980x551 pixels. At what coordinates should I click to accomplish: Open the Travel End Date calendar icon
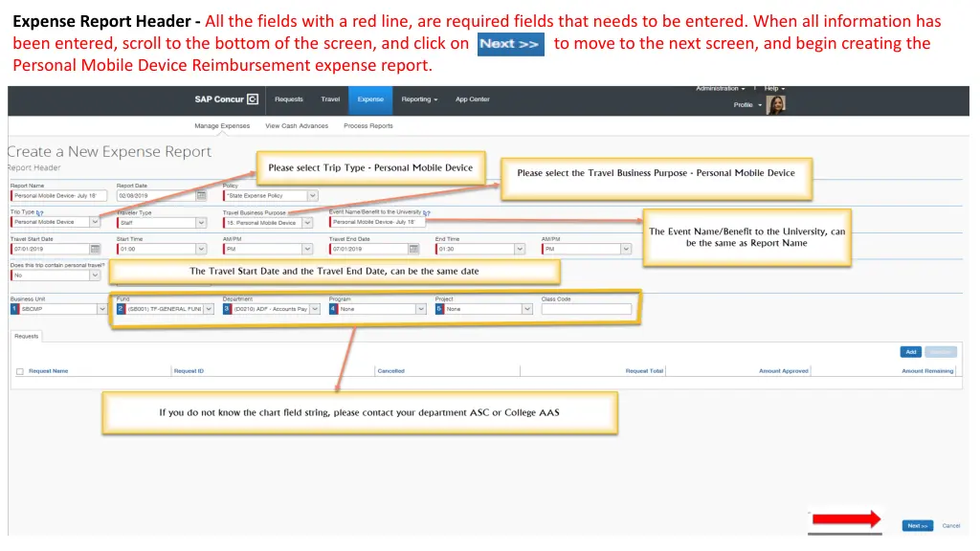pyautogui.click(x=413, y=249)
